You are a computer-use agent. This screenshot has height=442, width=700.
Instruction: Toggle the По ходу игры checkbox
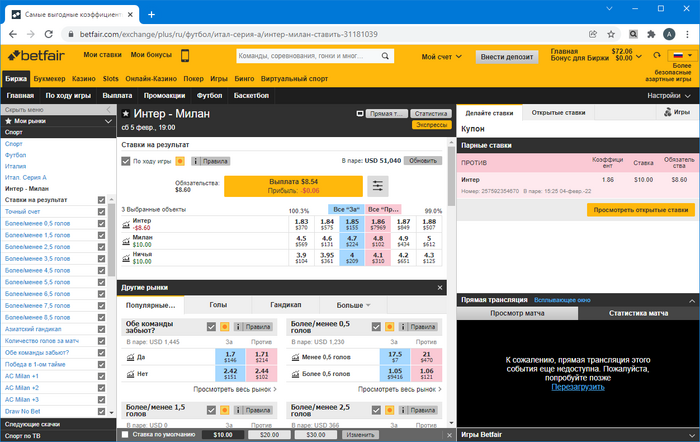126,161
